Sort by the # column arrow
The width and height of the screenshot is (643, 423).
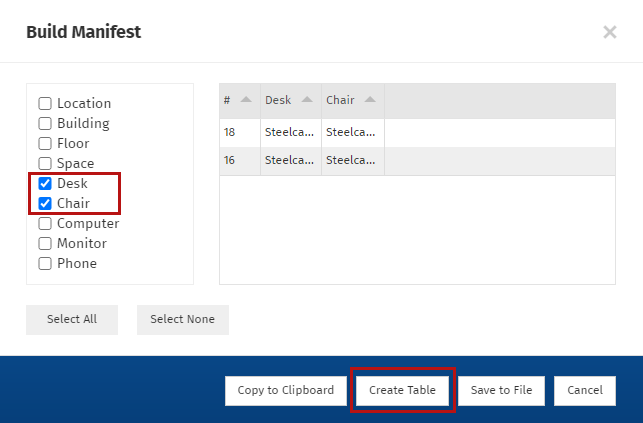[x=245, y=100]
